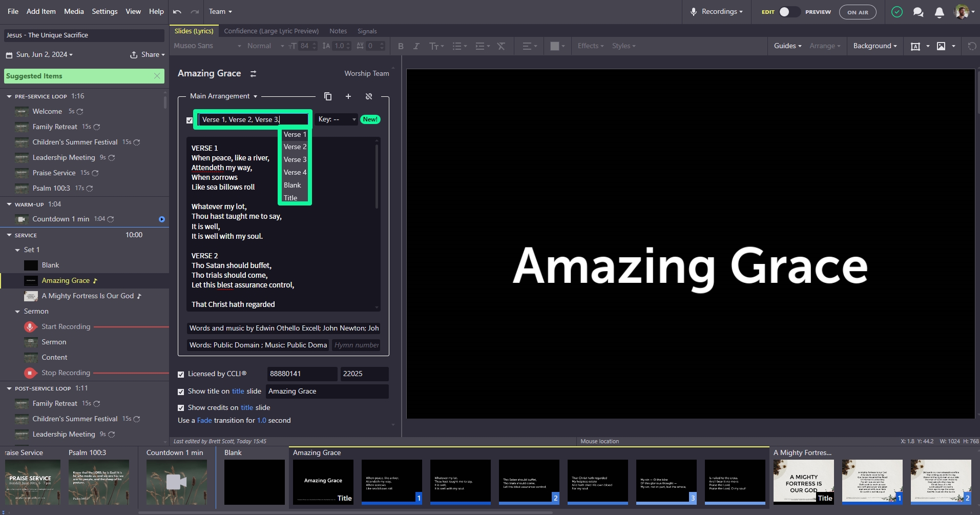The height and width of the screenshot is (515, 980).
Task: Click the Fade transition link
Action: point(204,421)
